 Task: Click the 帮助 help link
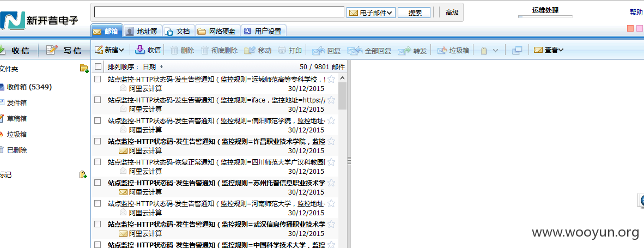(x=636, y=12)
